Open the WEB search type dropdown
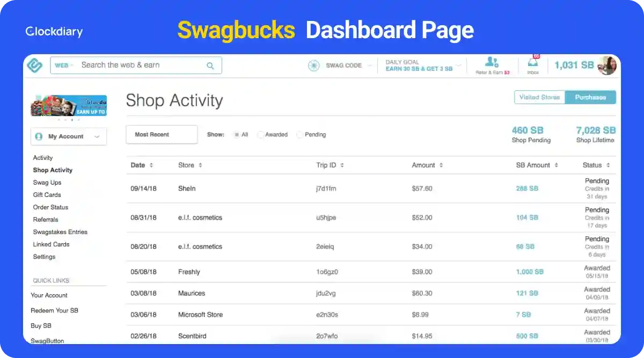The image size is (644, 358). 64,65
